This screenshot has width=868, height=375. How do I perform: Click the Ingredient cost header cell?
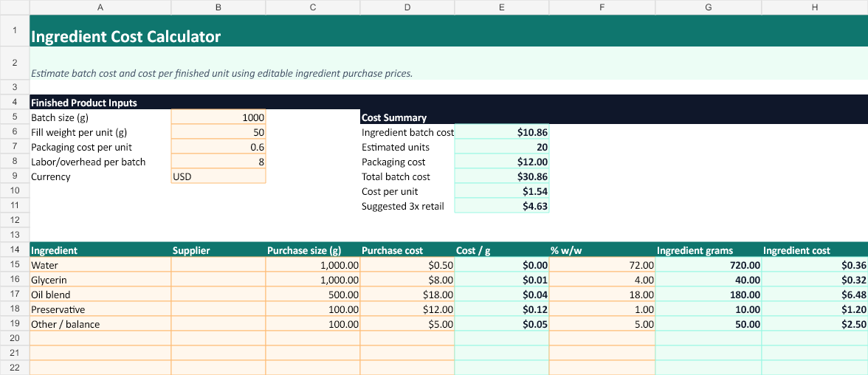(x=815, y=250)
